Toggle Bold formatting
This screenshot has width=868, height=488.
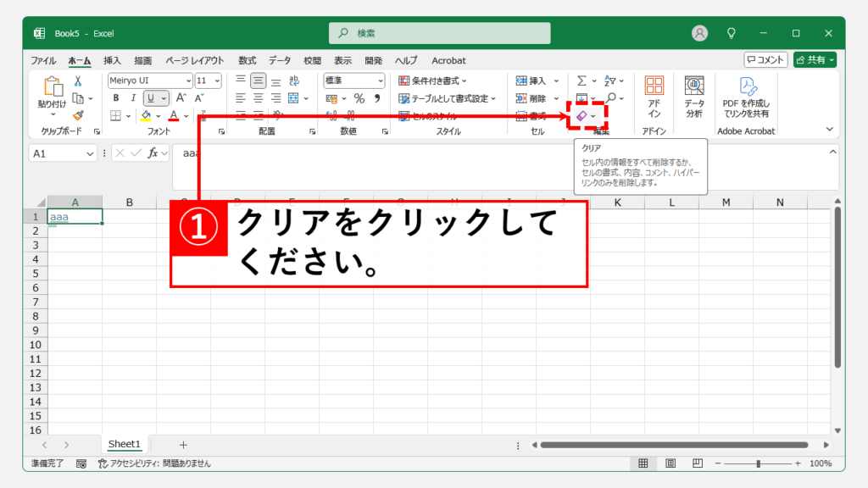click(x=116, y=98)
